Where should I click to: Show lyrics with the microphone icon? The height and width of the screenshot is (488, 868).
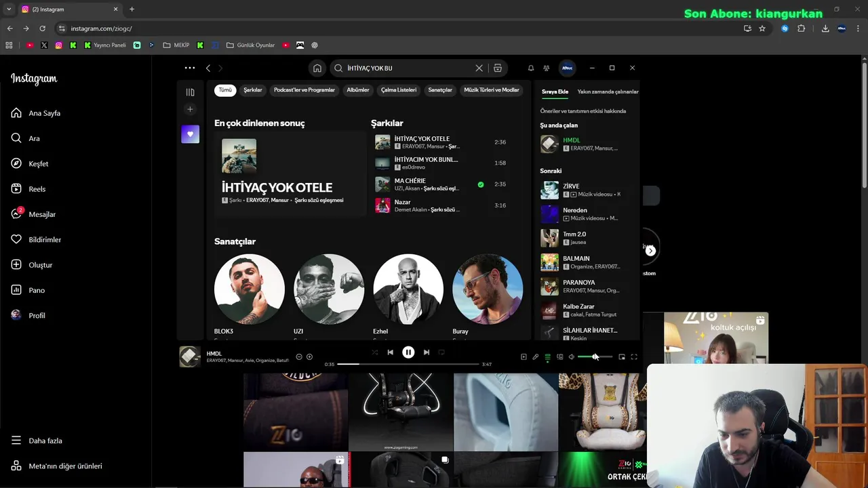[x=535, y=357]
